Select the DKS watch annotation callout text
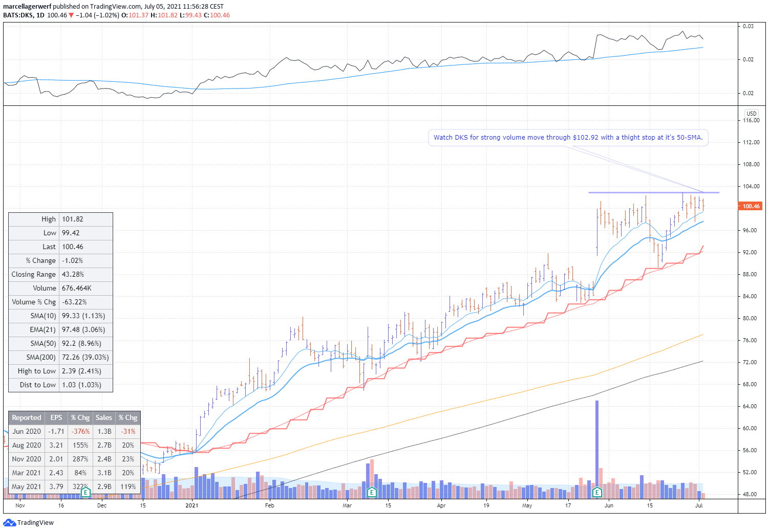The width and height of the screenshot is (769, 532). coord(568,138)
